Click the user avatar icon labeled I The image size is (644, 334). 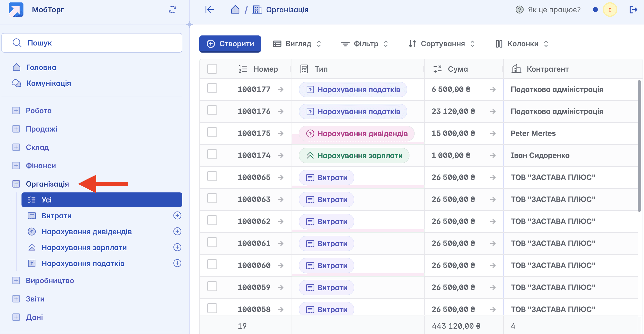[610, 10]
